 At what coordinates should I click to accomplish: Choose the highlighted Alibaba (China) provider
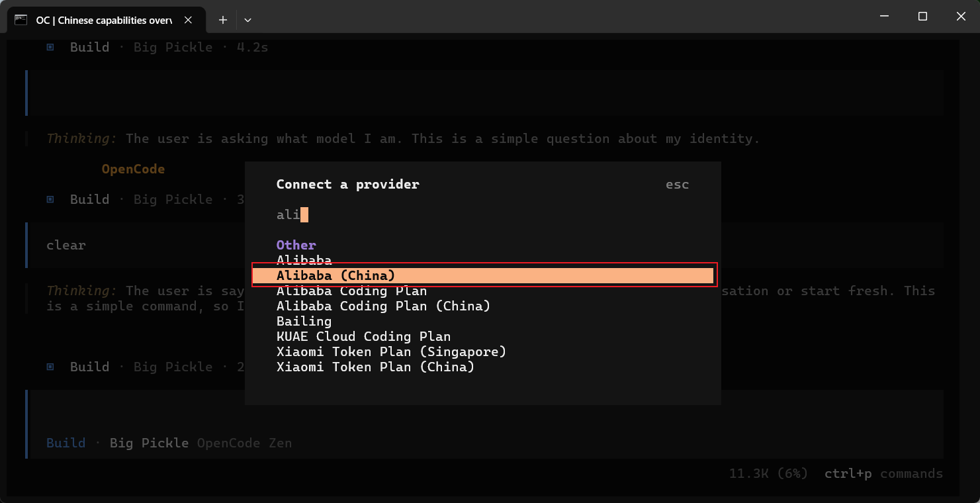tap(335, 275)
